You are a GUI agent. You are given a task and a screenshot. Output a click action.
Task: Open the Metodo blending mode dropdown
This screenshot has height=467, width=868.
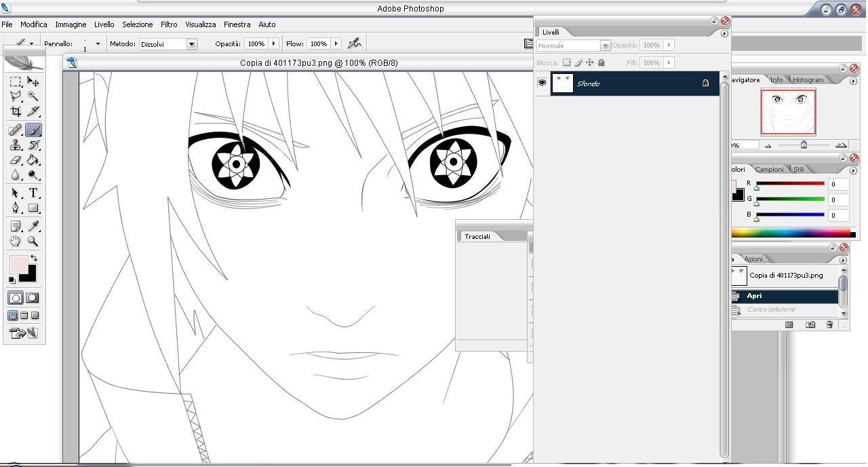[191, 44]
